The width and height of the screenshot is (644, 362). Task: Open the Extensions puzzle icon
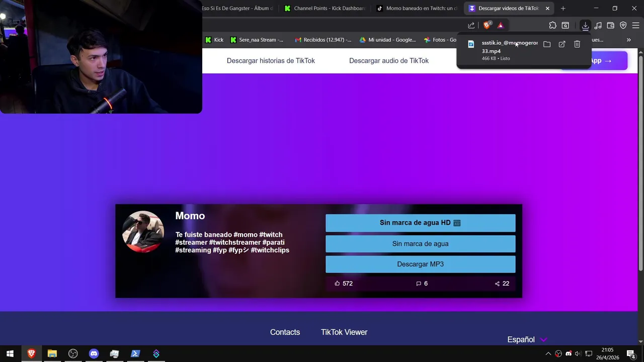pyautogui.click(x=552, y=25)
